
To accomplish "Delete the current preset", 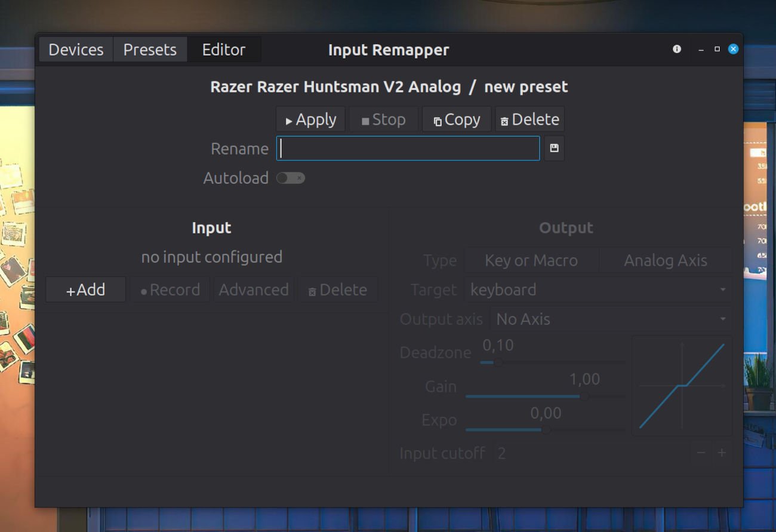I will 529,119.
